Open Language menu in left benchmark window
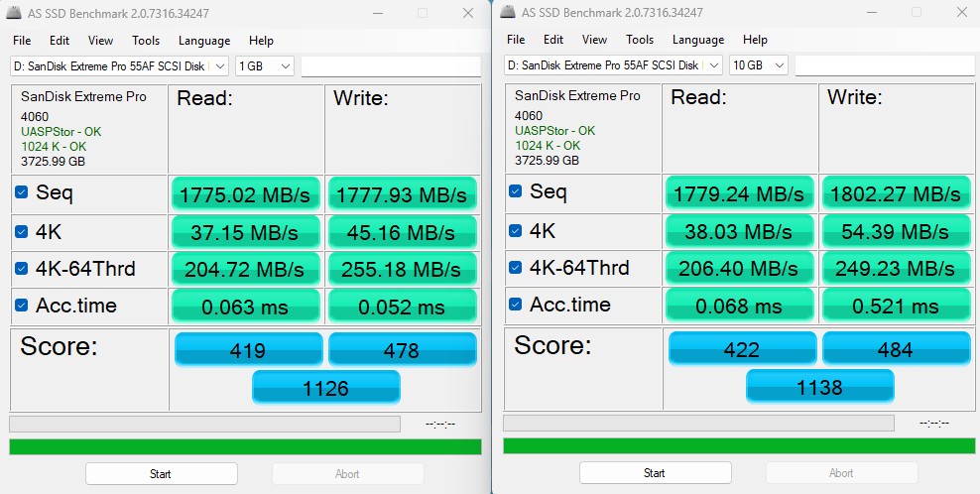 tap(204, 41)
